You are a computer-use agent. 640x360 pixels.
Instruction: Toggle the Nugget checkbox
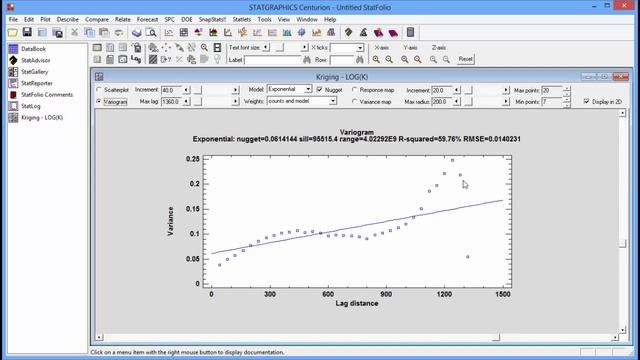[320, 89]
